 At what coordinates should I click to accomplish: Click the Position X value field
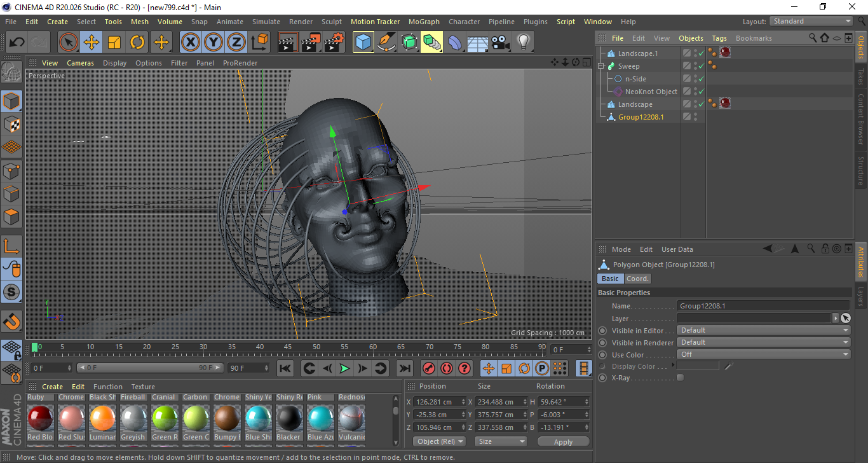[440, 402]
